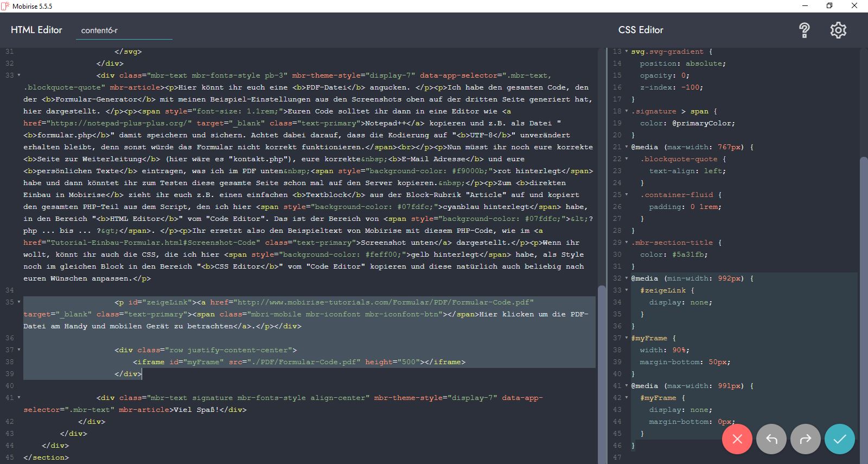
Task: Collapse HTML line 35 fold arrow
Action: [19, 302]
